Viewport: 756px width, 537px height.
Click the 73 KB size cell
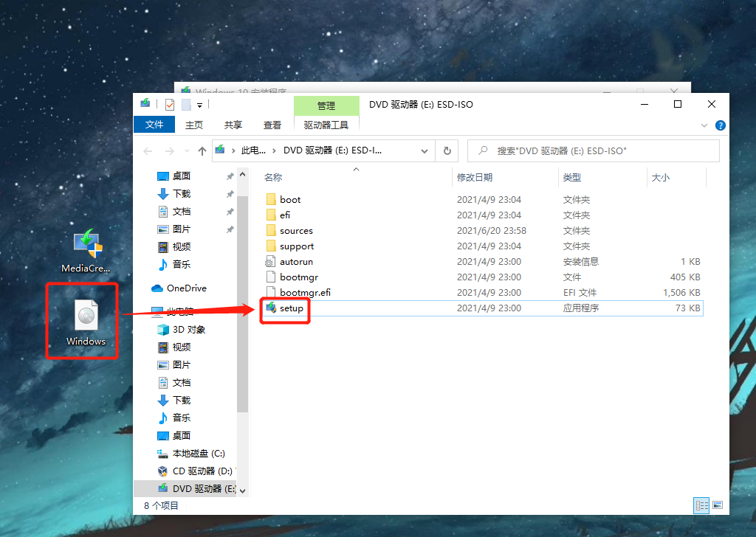tap(687, 308)
